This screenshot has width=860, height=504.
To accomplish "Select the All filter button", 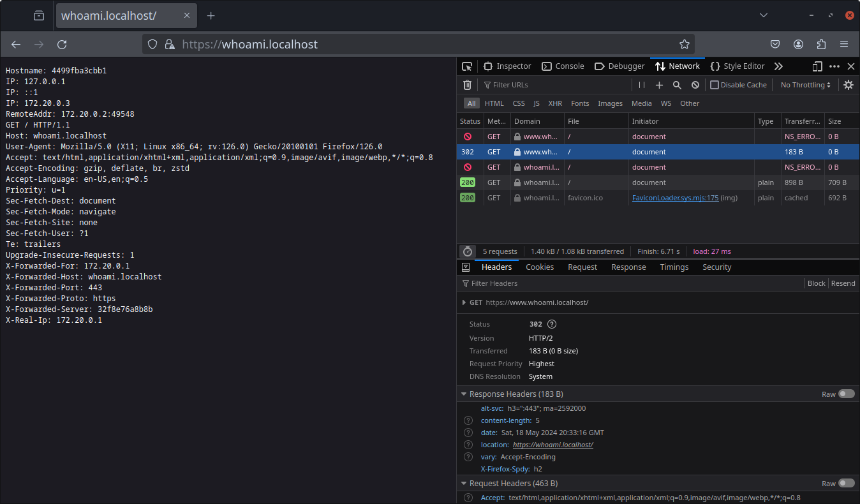I will 471,103.
